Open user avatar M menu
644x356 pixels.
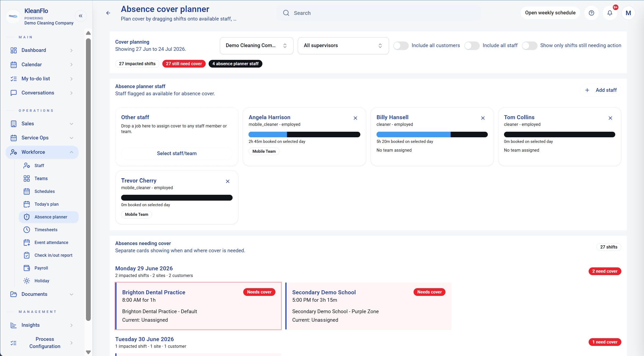click(628, 13)
